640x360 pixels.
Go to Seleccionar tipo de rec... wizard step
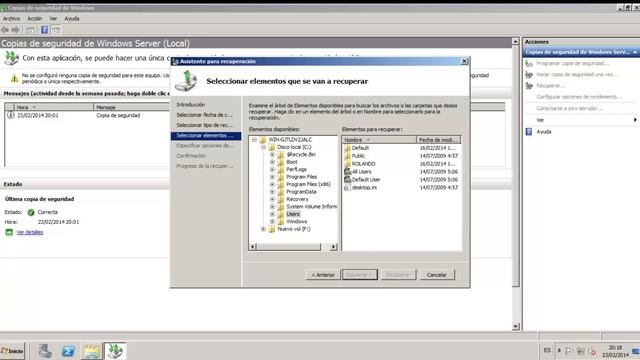point(204,125)
